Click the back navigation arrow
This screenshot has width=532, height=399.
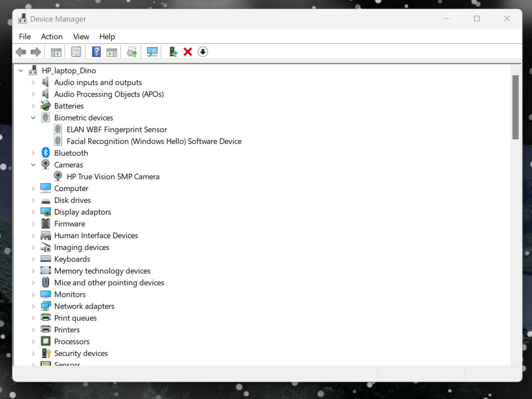point(21,52)
